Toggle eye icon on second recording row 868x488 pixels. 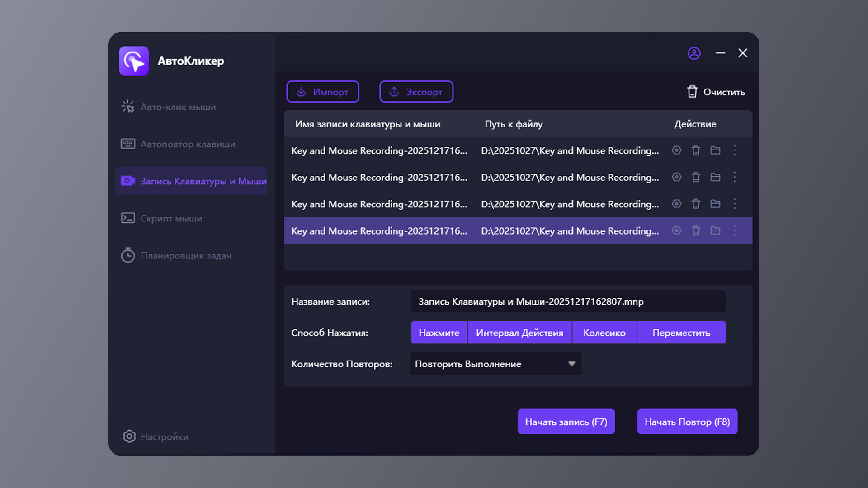click(x=676, y=177)
